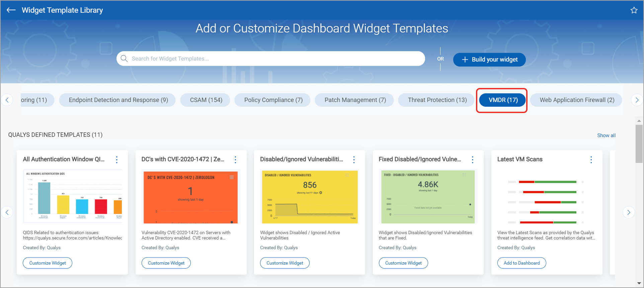
Task: Click the scrollbar up arrow
Action: point(639,121)
